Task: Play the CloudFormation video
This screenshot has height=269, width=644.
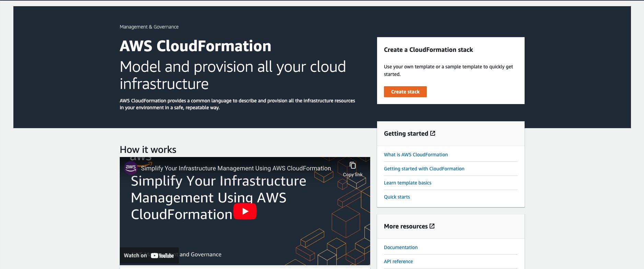Action: tap(245, 211)
